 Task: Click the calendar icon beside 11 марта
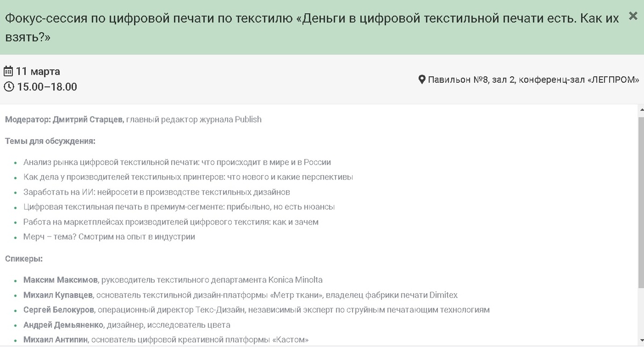pyautogui.click(x=9, y=71)
